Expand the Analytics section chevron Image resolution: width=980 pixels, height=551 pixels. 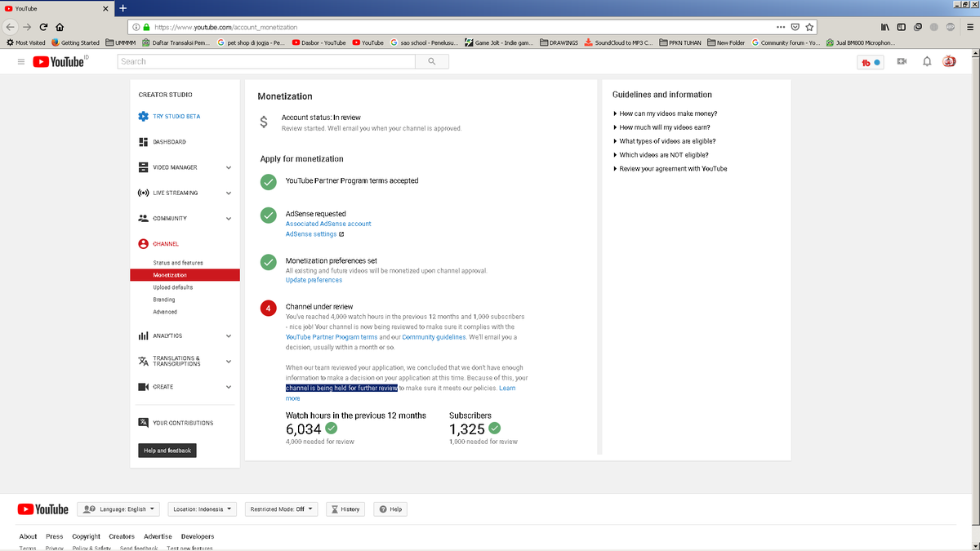click(229, 335)
